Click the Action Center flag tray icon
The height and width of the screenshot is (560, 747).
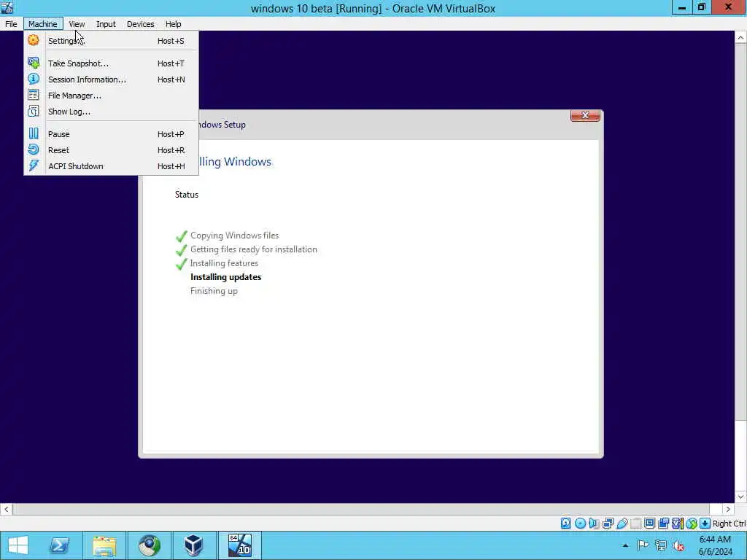coord(643,545)
